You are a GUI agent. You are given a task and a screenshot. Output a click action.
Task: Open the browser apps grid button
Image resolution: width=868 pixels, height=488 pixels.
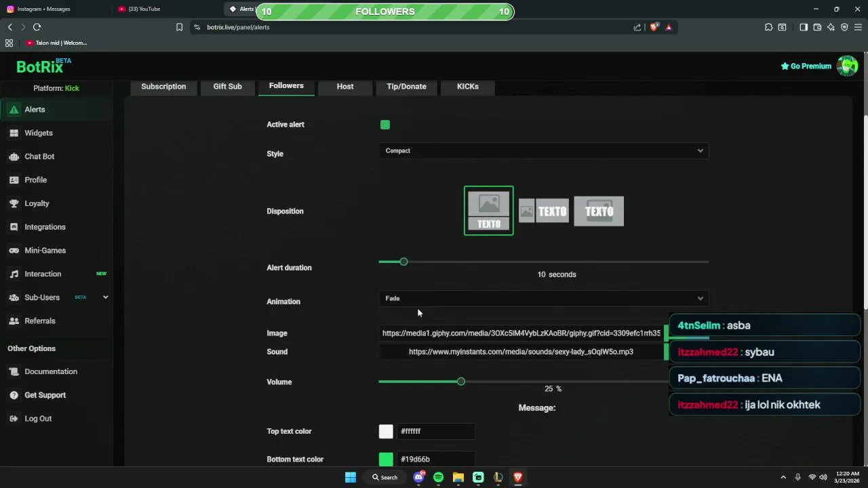(9, 43)
